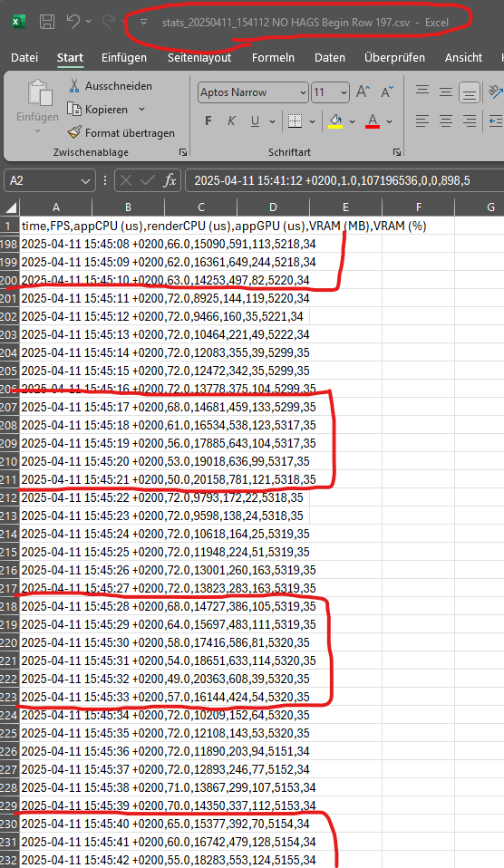Screen dimensions: 504x868
Task: Open the Seitenlayout tab
Action: 199,58
